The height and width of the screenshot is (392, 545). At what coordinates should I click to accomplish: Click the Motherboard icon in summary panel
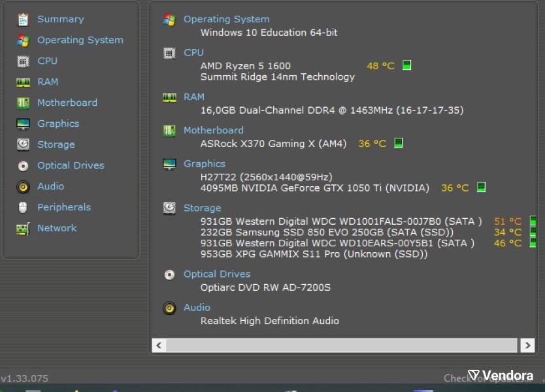(x=169, y=131)
